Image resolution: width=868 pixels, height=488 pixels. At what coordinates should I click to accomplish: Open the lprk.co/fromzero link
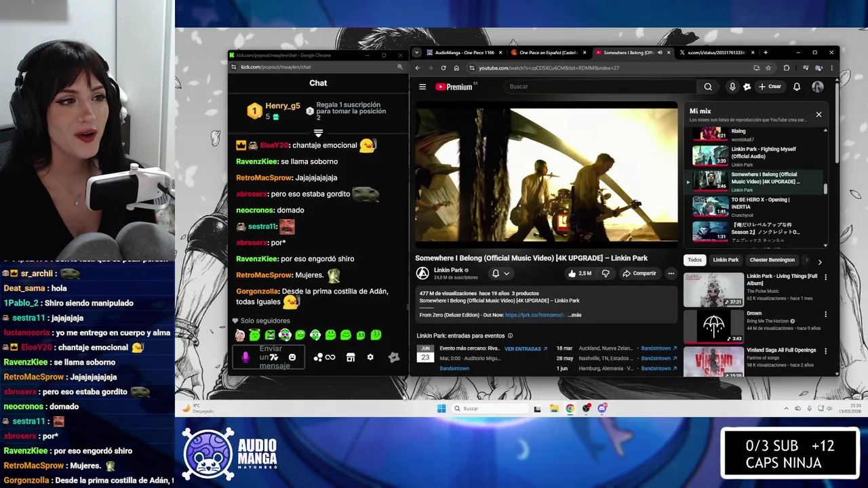[534, 315]
